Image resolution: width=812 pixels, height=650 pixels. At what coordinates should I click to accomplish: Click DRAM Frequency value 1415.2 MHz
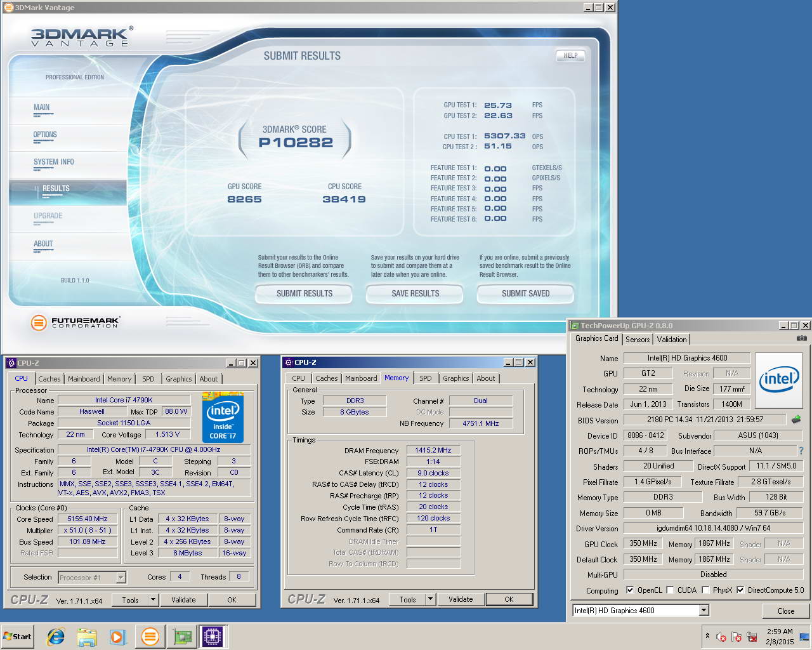[433, 450]
